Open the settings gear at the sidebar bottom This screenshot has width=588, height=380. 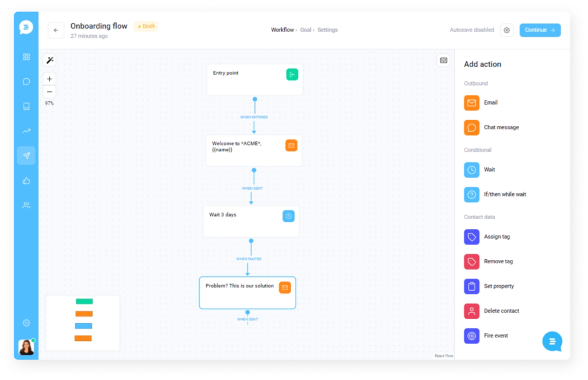tap(26, 323)
